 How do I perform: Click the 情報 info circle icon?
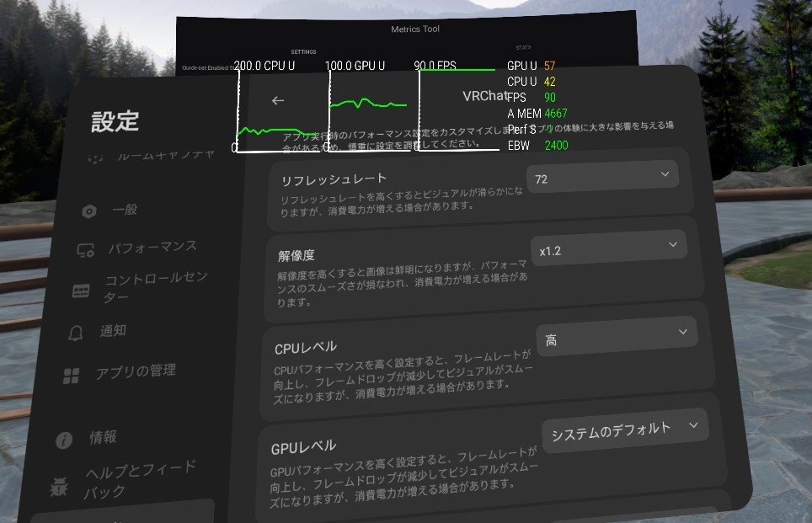[64, 440]
